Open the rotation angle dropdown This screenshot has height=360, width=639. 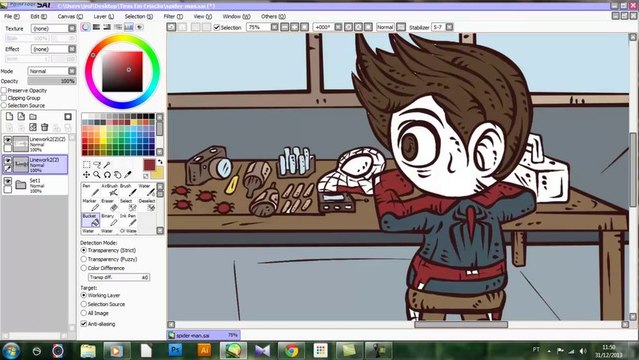pos(338,27)
